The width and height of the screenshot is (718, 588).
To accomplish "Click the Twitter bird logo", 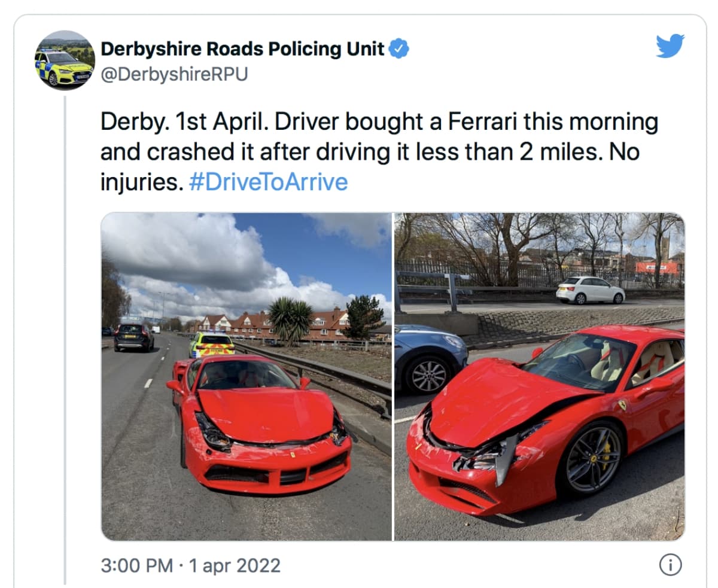I will tap(670, 46).
